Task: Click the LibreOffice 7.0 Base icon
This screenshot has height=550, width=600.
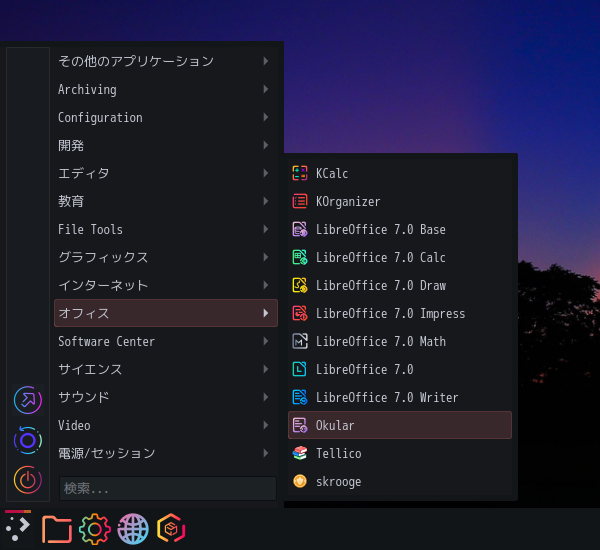Action: pos(300,229)
